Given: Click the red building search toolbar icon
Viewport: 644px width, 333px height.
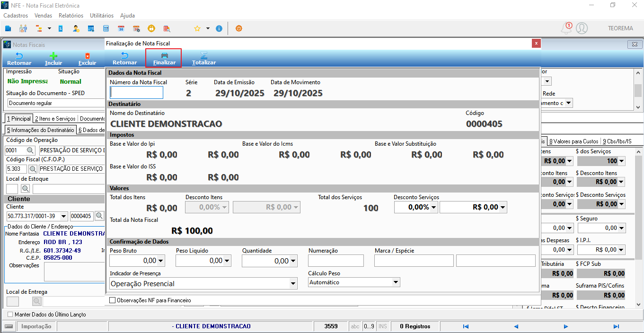Looking at the screenshot, I should 167,28.
